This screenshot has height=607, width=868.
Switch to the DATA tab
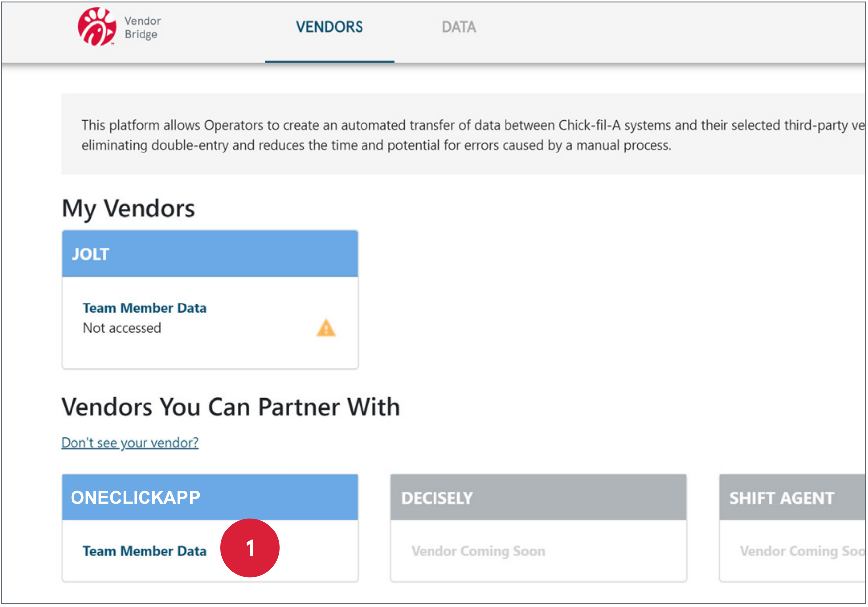[459, 27]
